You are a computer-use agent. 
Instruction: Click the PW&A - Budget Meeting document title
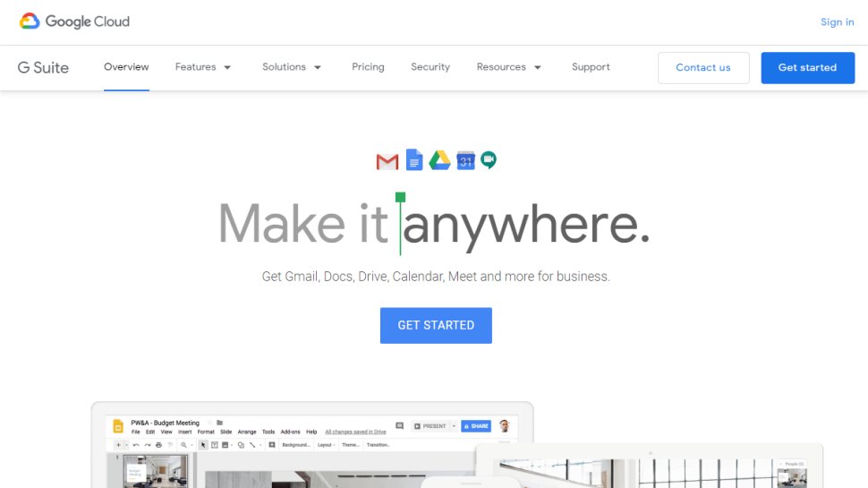click(x=165, y=423)
